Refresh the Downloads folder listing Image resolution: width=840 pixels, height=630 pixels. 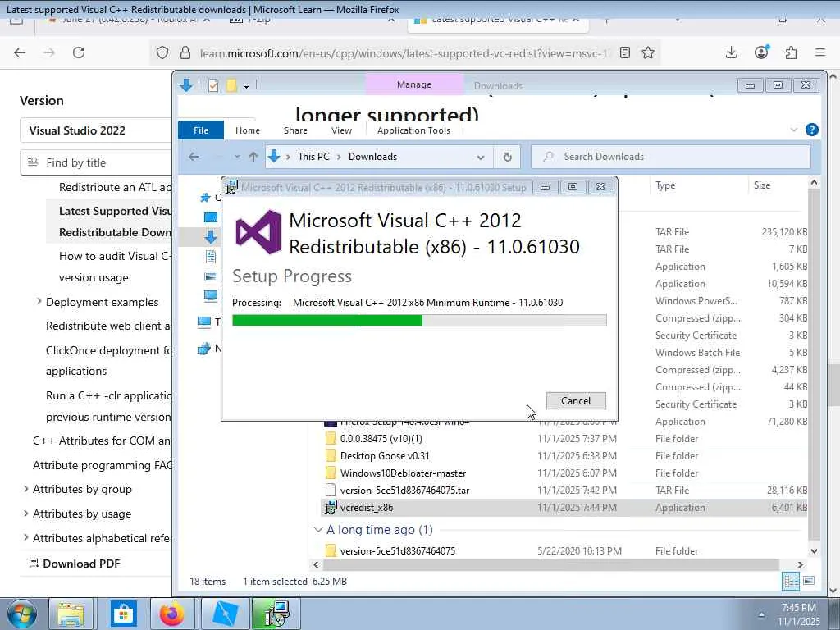click(507, 157)
